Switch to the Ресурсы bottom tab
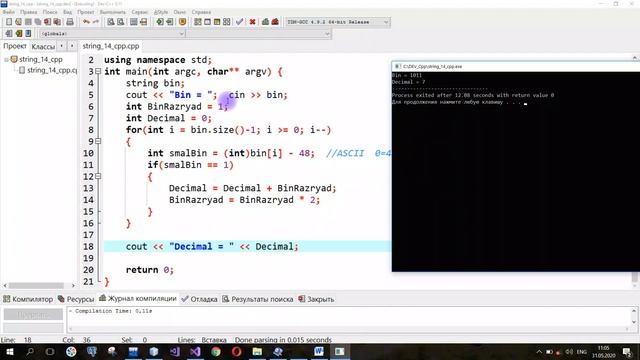Screen dimensions: 640x360 point(76,299)
